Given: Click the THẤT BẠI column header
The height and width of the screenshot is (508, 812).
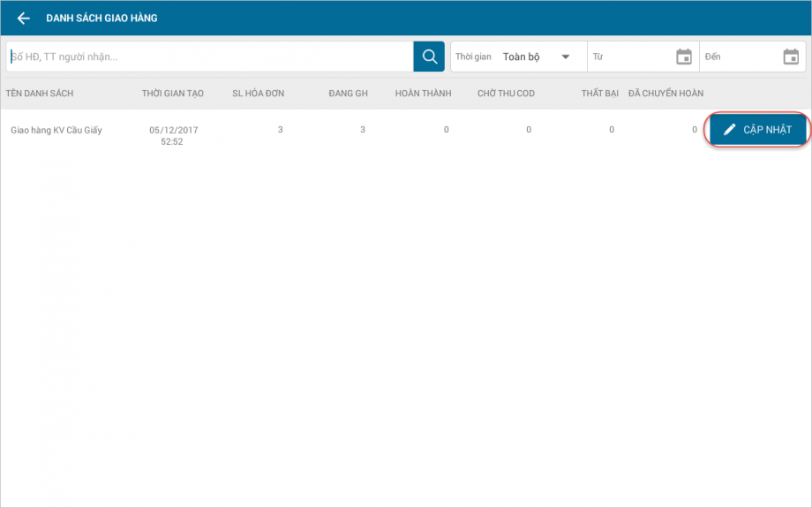Looking at the screenshot, I should point(599,94).
